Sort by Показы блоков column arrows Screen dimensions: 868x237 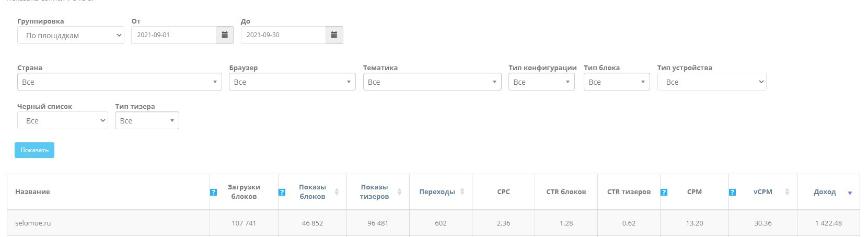click(x=337, y=192)
